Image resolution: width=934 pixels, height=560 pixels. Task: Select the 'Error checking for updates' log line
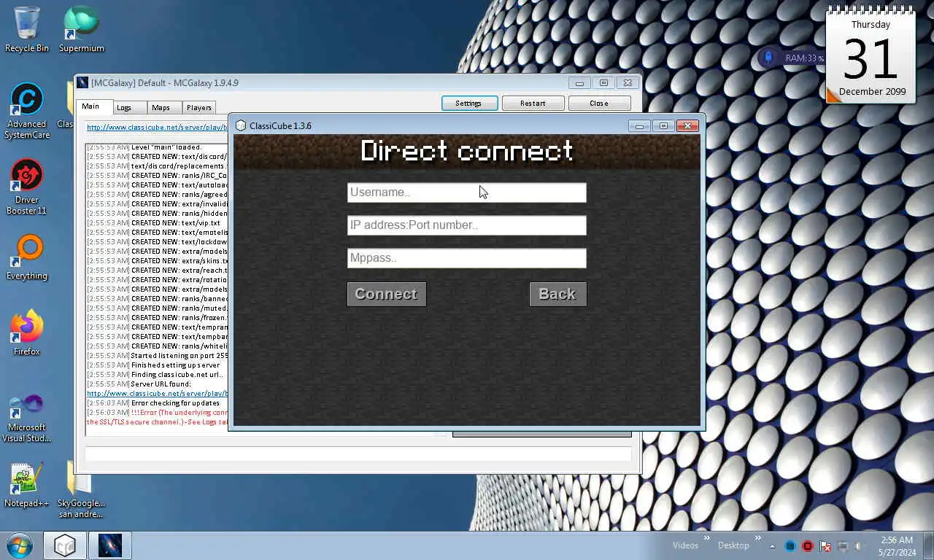point(153,403)
